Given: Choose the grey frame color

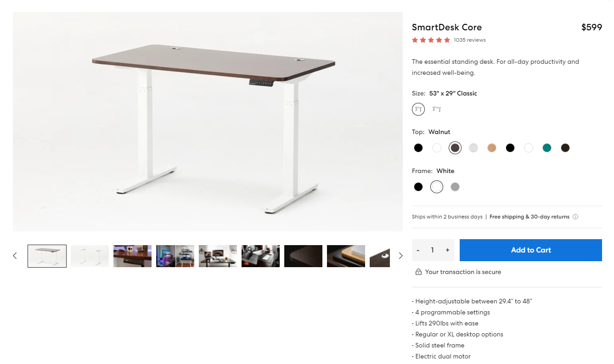Looking at the screenshot, I should click(455, 187).
